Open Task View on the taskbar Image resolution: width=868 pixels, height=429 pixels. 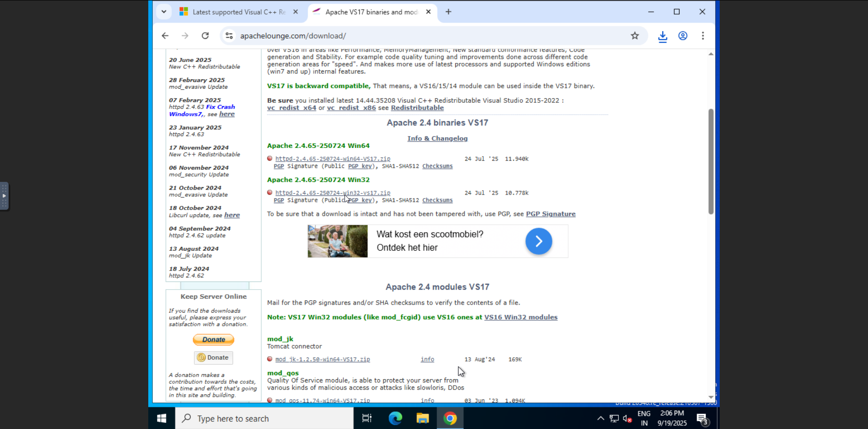[367, 419]
